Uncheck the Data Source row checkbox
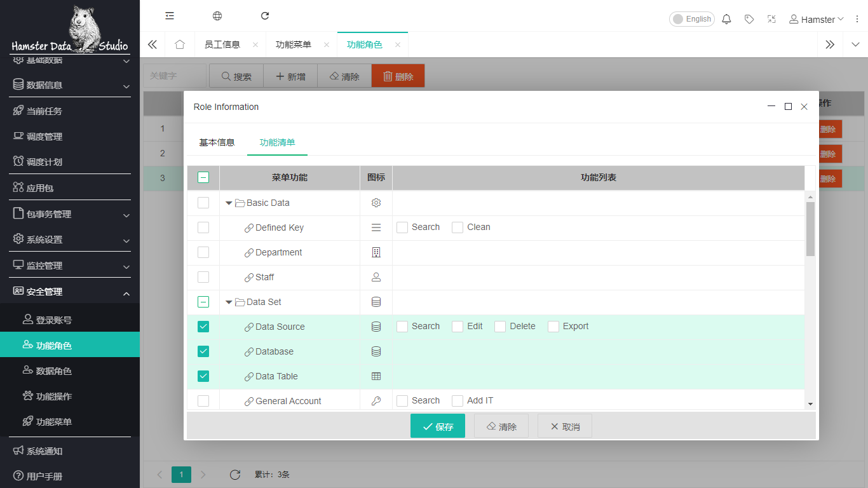868x488 pixels. (x=203, y=327)
